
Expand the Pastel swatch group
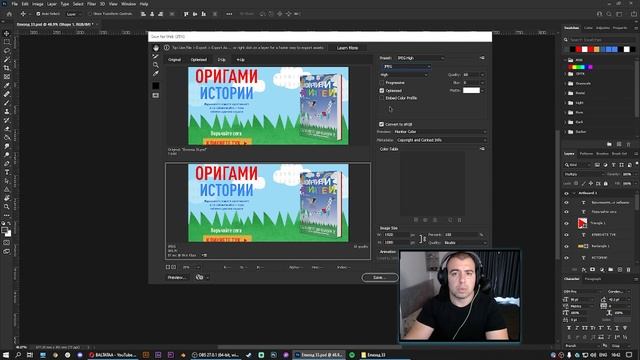click(566, 93)
